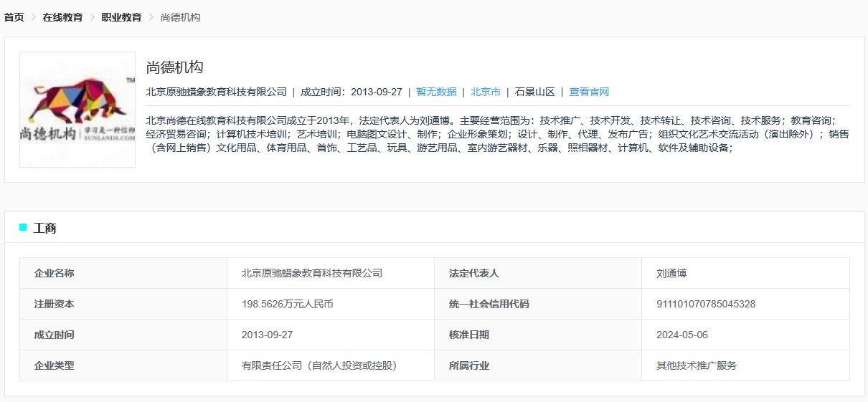This screenshot has width=868, height=402.
Task: Click the 尚德机构 heading title
Action: (x=175, y=67)
